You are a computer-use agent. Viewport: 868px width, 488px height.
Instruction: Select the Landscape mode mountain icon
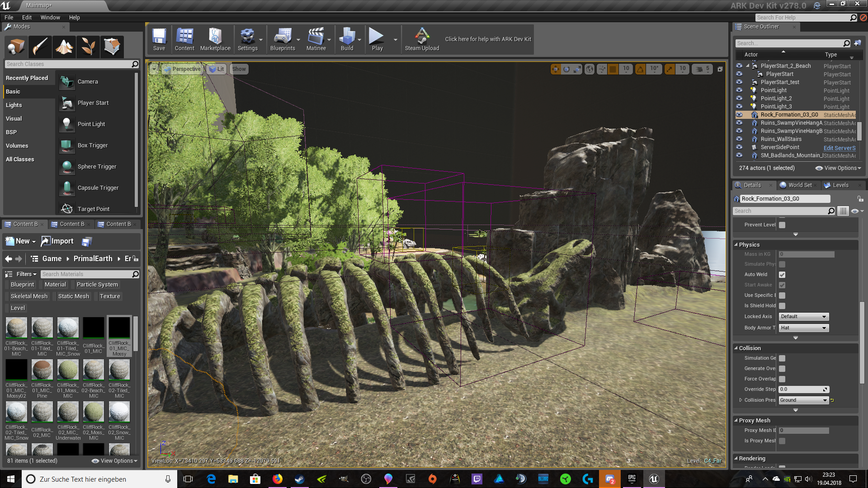click(x=64, y=46)
